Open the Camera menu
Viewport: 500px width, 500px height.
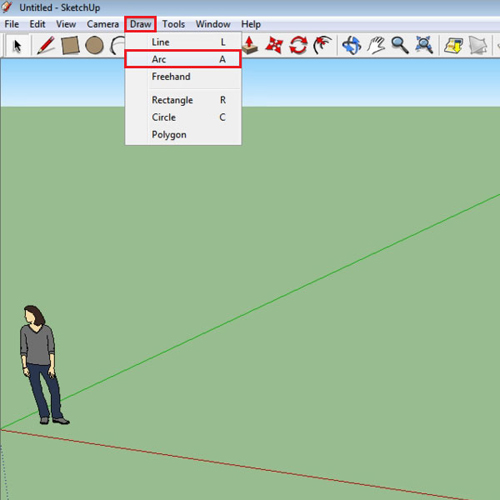pyautogui.click(x=103, y=24)
